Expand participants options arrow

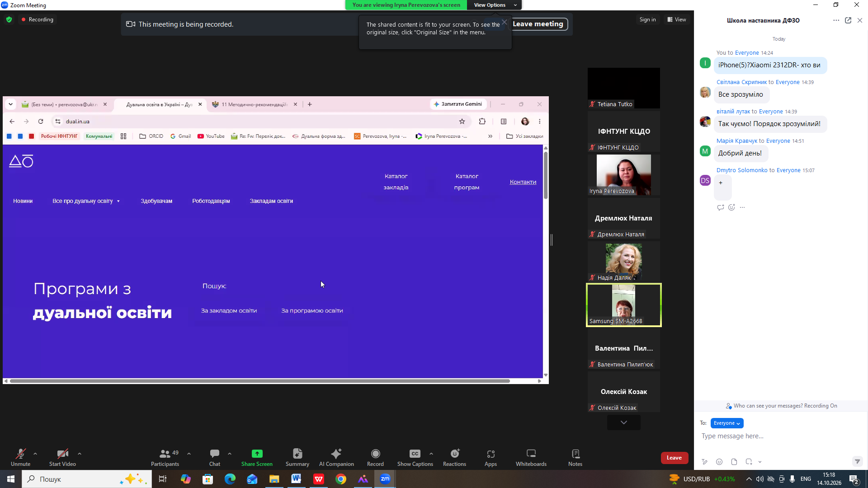[x=189, y=454]
